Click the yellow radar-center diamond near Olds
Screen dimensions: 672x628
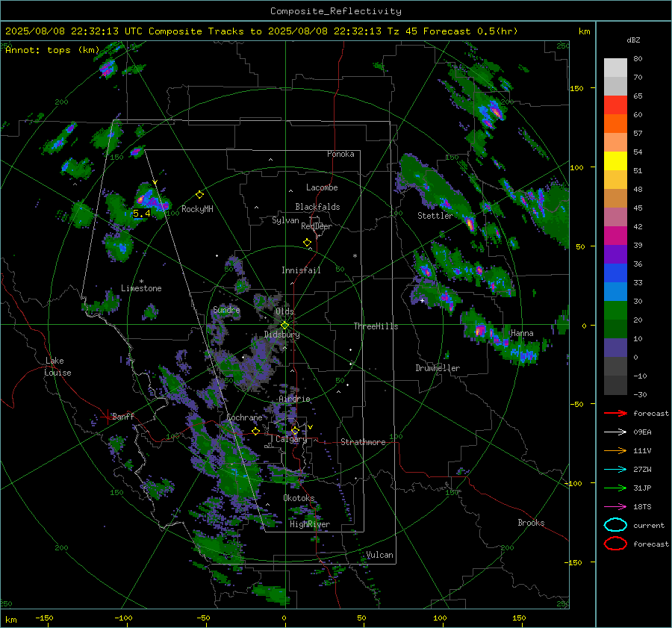coord(284,326)
